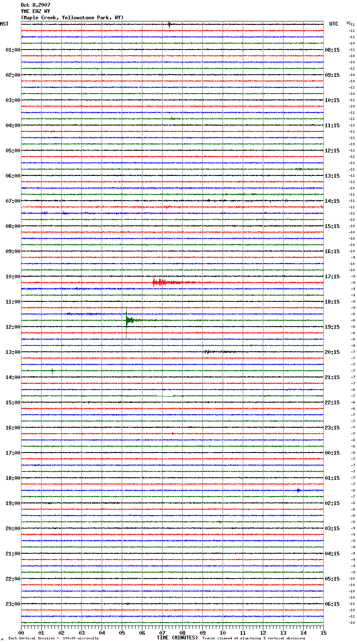Image resolution: width=357 pixels, height=644 pixels.
Task: Click the 06:00 MST hour label
Action: 13,176
